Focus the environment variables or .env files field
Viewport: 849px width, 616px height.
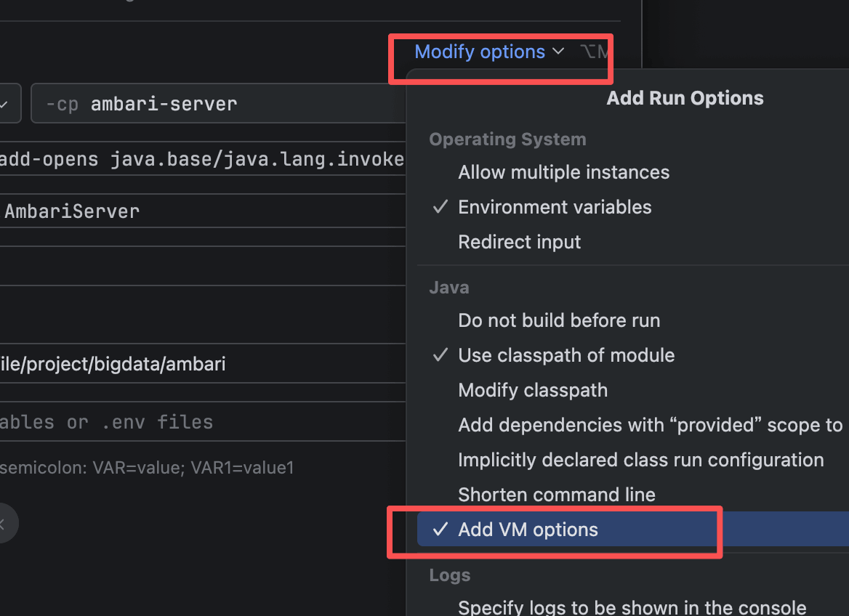[202, 422]
